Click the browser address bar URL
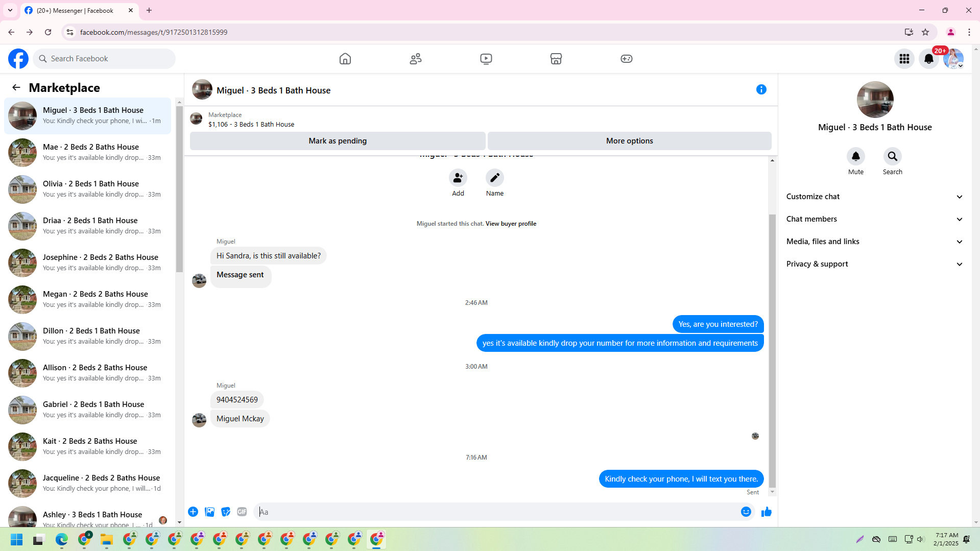Image resolution: width=980 pixels, height=551 pixels. [x=154, y=32]
